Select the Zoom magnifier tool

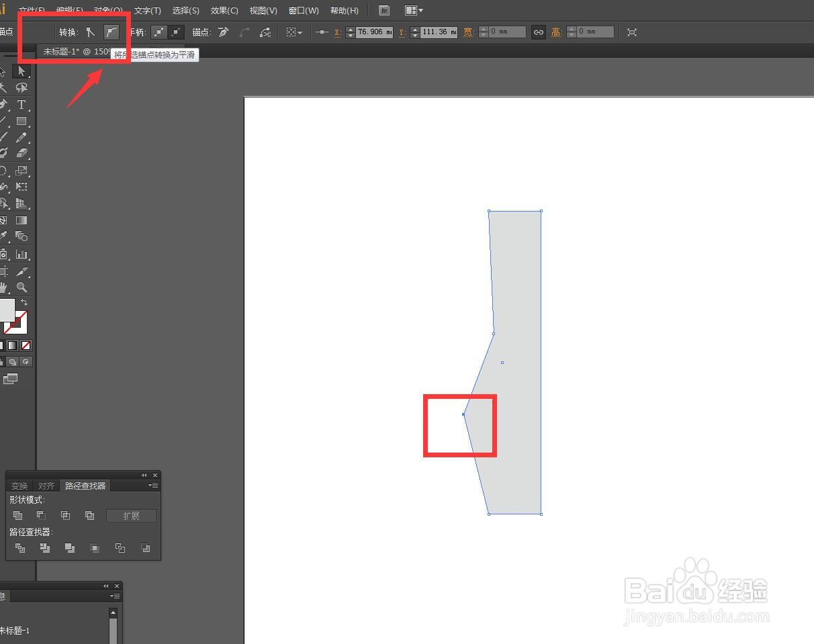[x=21, y=287]
